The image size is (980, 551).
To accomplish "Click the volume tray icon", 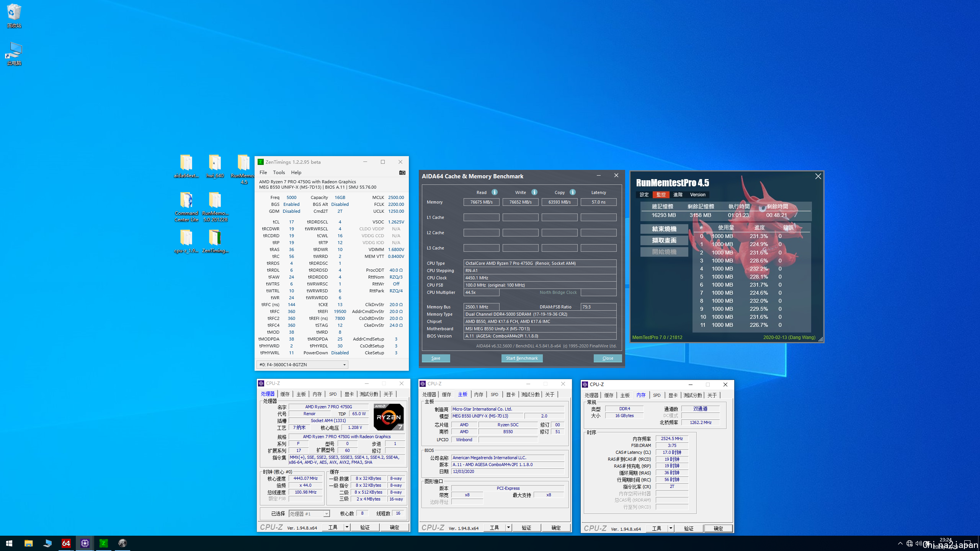I will pos(918,543).
